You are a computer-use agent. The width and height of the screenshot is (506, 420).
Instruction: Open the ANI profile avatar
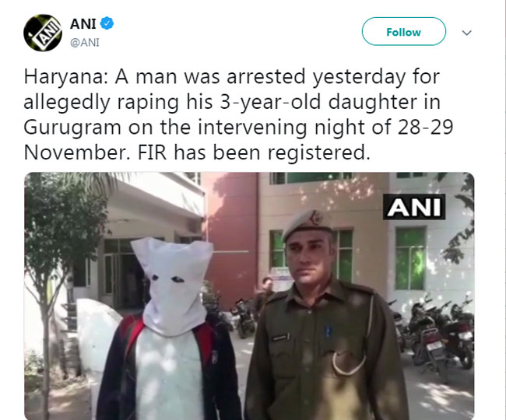point(43,33)
